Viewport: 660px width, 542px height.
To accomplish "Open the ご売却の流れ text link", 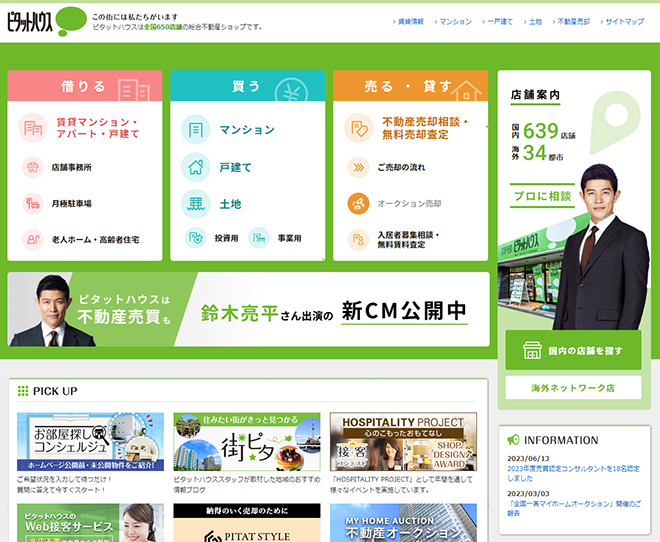I will 401,167.
